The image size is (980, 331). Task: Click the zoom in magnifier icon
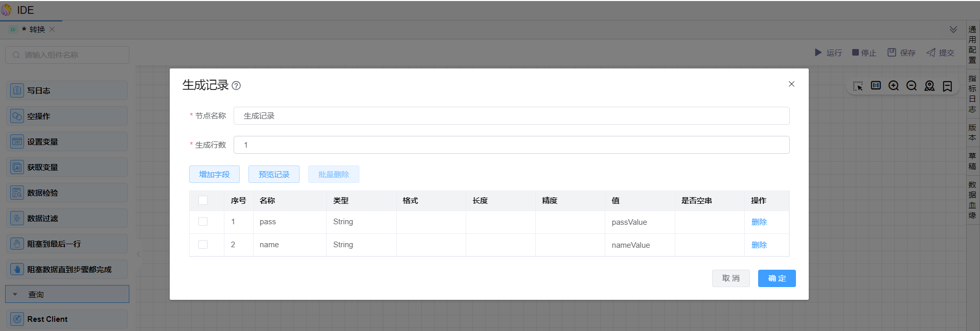pyautogui.click(x=893, y=86)
